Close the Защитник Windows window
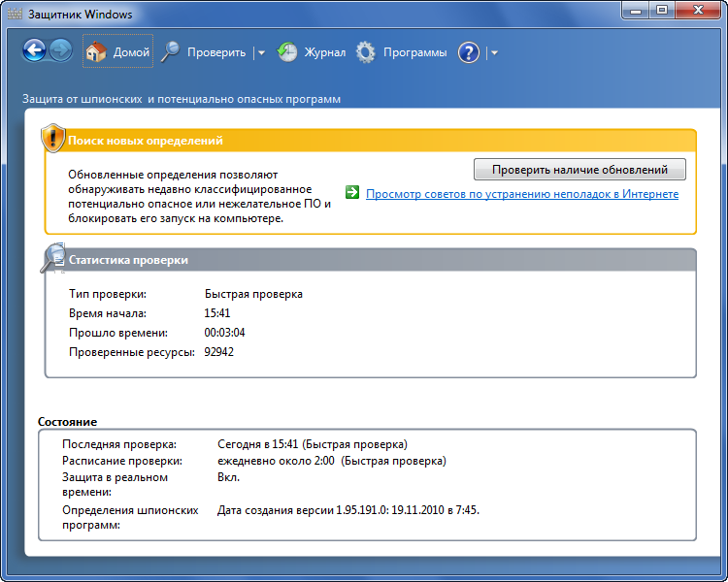 click(698, 11)
